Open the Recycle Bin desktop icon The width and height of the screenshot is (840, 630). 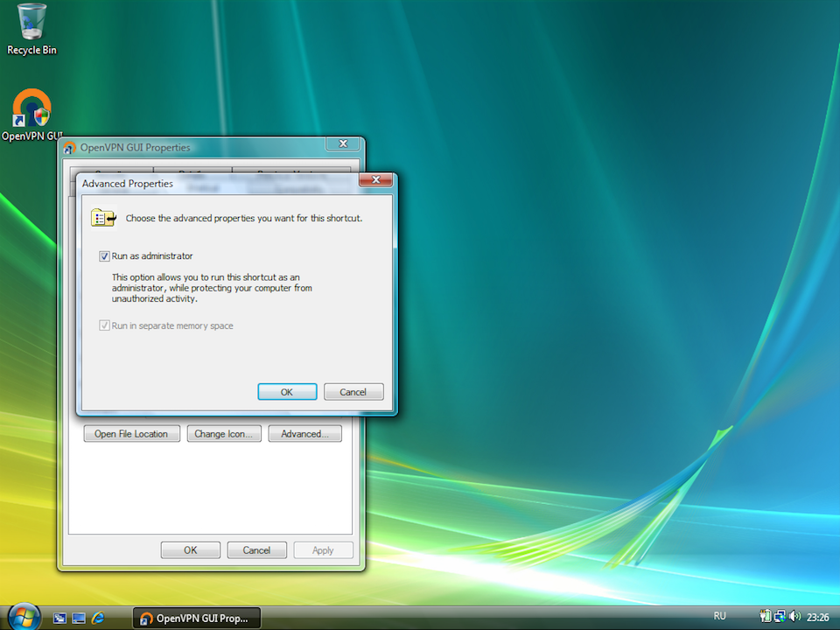tap(31, 30)
